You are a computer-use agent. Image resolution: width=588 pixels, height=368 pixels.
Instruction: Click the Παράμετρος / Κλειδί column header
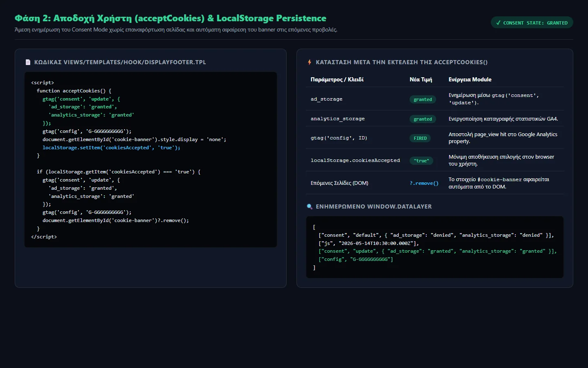coord(337,79)
